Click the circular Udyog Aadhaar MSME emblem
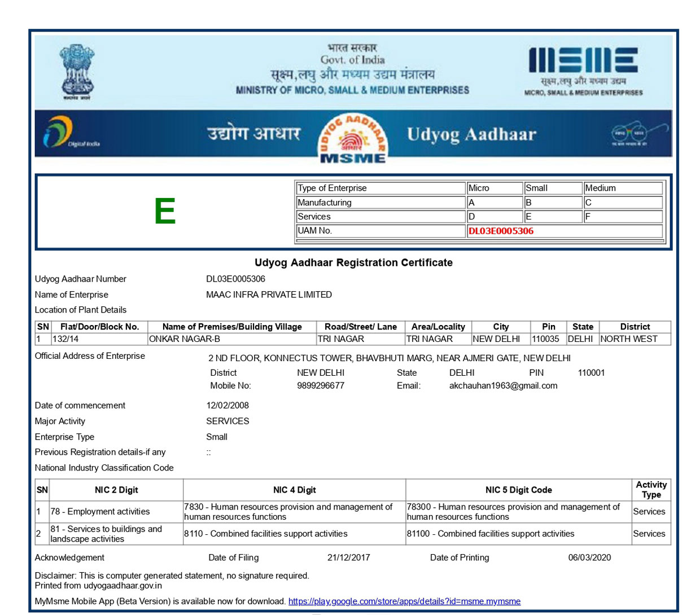700x615 pixels. coord(353,139)
